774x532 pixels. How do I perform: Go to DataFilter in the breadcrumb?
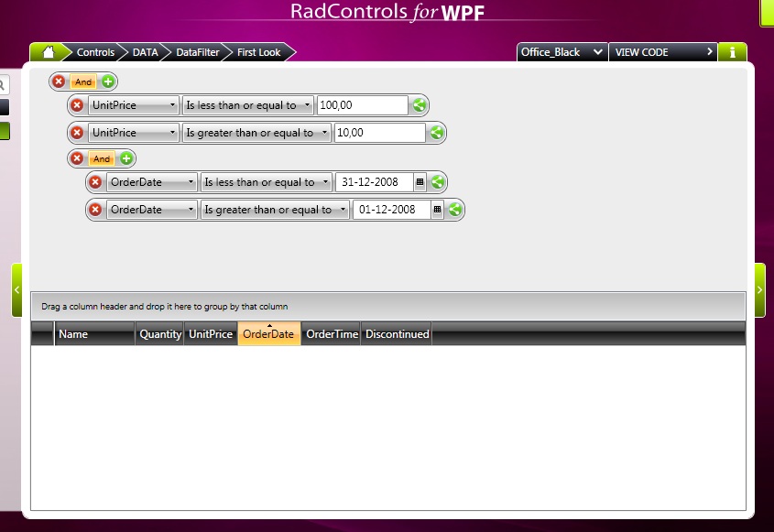pyautogui.click(x=198, y=52)
